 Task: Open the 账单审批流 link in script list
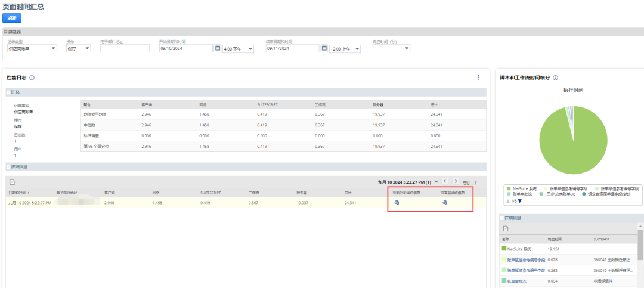[x=516, y=281]
